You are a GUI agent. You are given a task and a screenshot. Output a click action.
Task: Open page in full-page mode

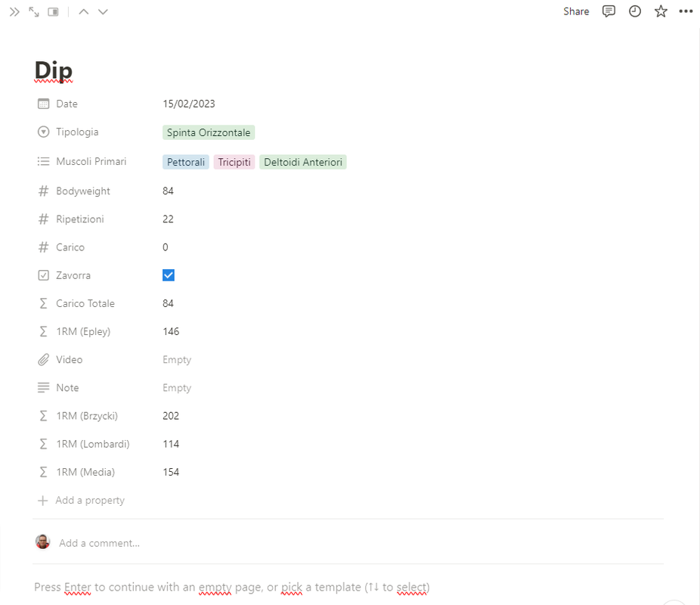[34, 11]
